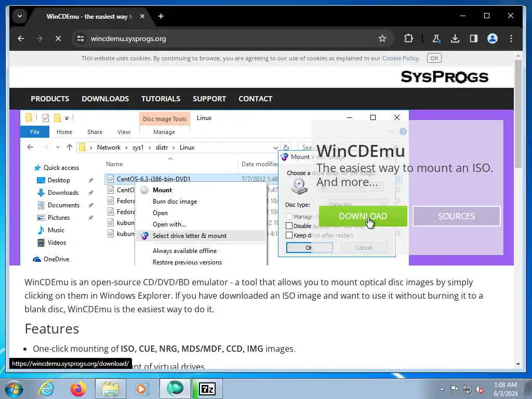Click the browser back arrow
The image size is (532, 399).
pyautogui.click(x=21, y=38)
